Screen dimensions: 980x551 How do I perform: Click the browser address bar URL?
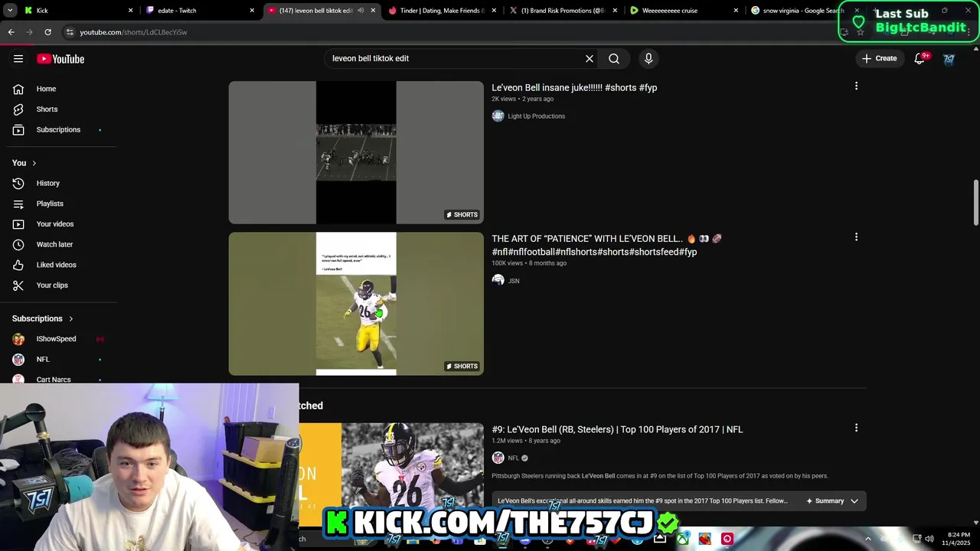pyautogui.click(x=133, y=32)
